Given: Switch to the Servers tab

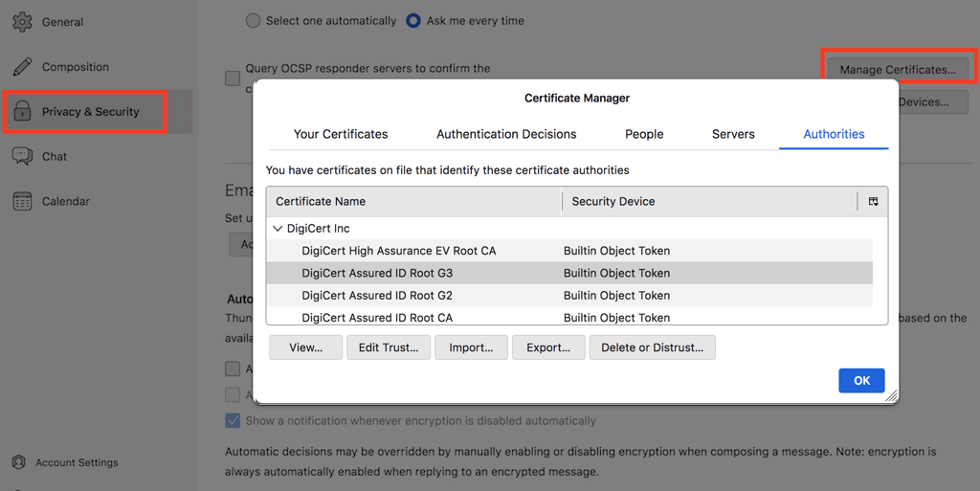Looking at the screenshot, I should coord(733,134).
